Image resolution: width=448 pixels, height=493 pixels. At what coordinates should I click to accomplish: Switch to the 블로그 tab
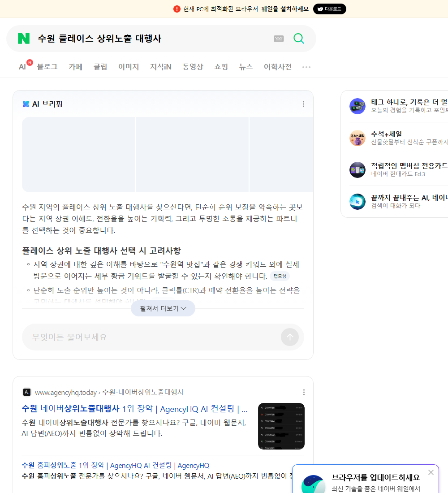point(47,67)
